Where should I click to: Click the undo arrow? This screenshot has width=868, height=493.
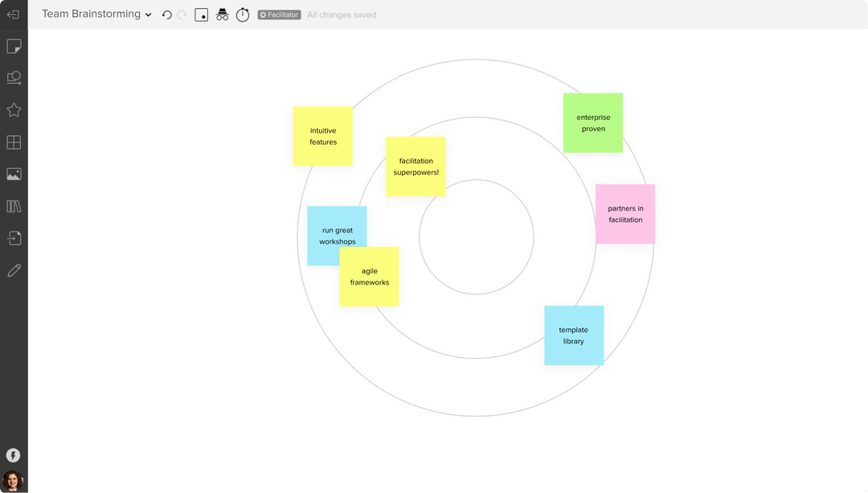click(x=166, y=15)
